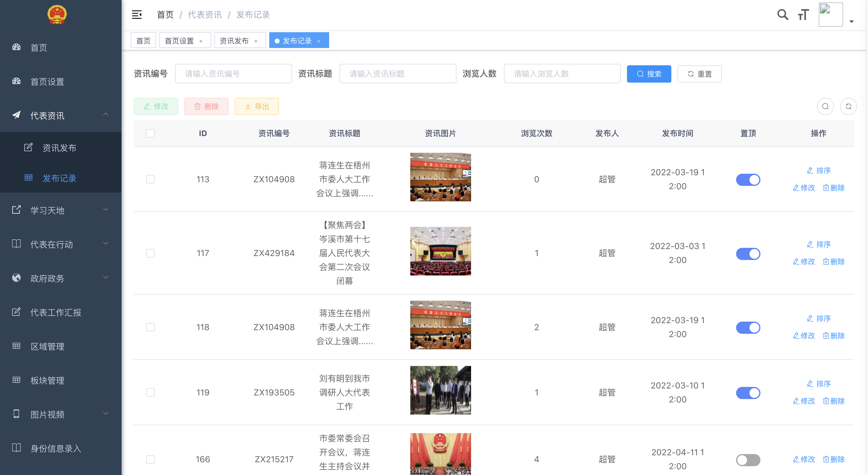Click the book icon beside 代表在行动

[x=16, y=244]
